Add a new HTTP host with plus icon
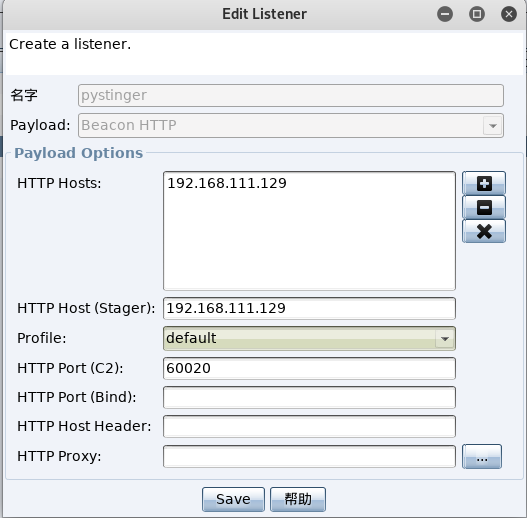 (484, 183)
